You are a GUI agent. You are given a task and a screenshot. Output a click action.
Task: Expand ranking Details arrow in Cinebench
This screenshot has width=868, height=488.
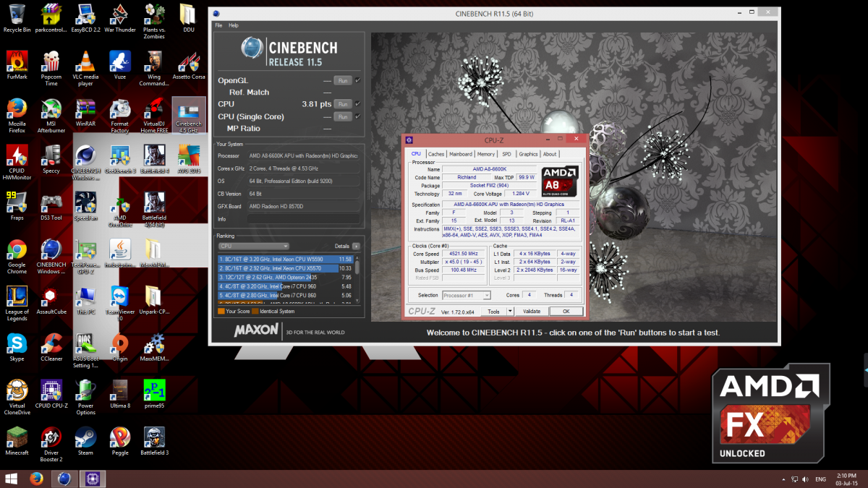click(x=356, y=246)
